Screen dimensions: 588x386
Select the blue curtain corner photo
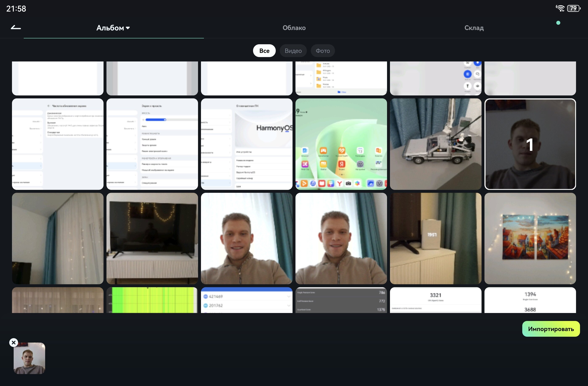pyautogui.click(x=58, y=238)
